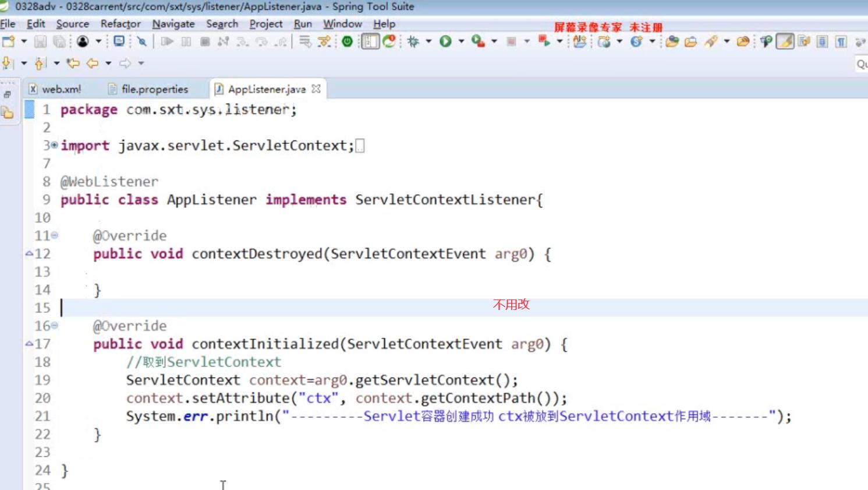The width and height of the screenshot is (868, 490).
Task: Click the blue console monitor icon
Action: point(119,41)
